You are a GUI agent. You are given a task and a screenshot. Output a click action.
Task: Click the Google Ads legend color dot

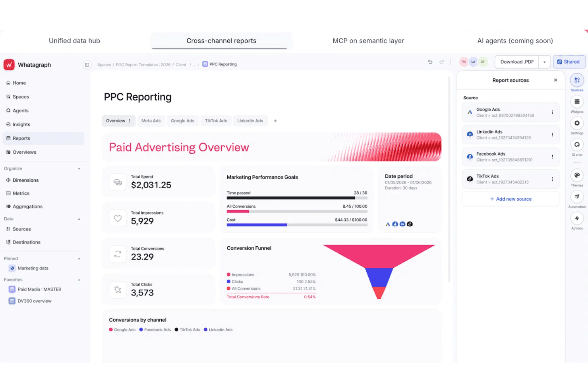(x=111, y=330)
